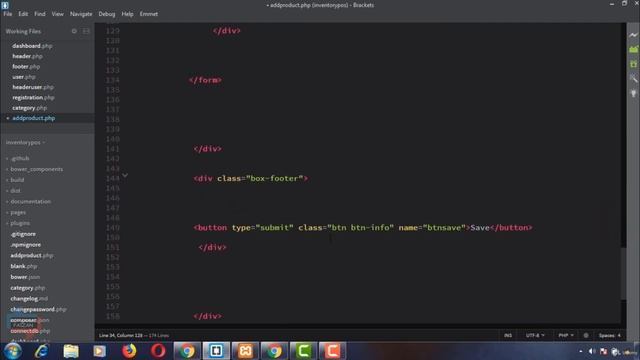Open the Find menu
The width and height of the screenshot is (640, 360).
click(x=40, y=14)
